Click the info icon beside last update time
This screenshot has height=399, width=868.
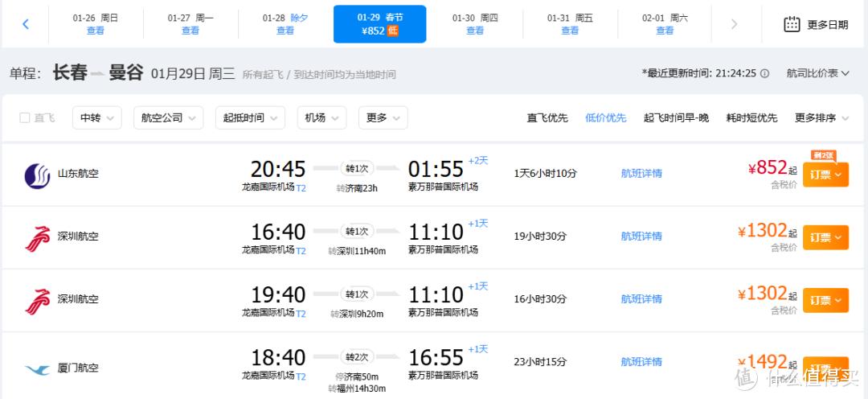coord(764,73)
